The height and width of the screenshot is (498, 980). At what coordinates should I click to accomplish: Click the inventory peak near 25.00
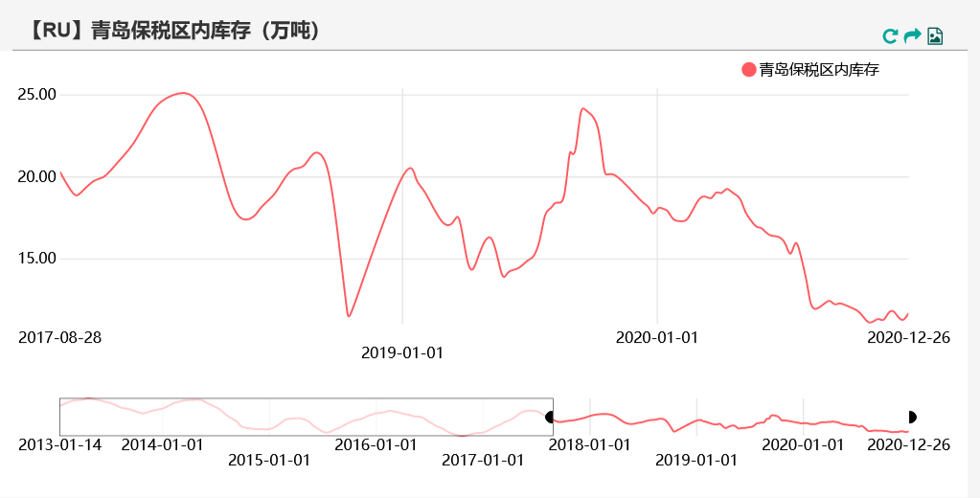coord(182,93)
